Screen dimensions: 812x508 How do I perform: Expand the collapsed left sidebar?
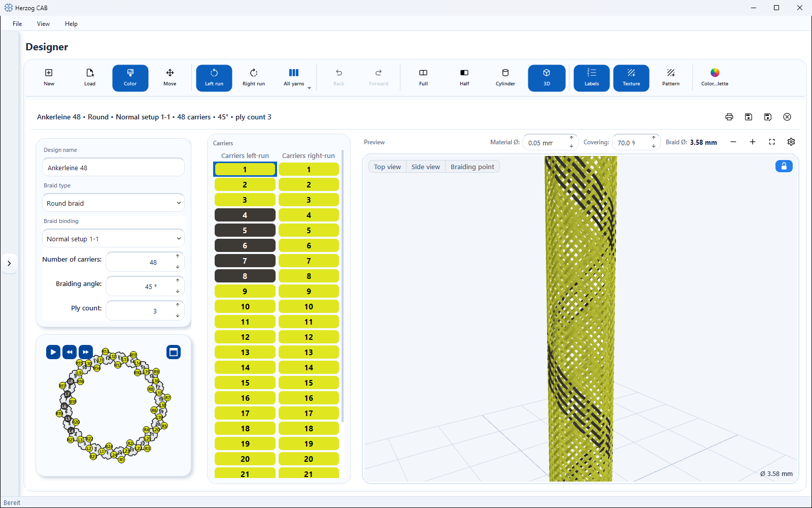(9, 263)
